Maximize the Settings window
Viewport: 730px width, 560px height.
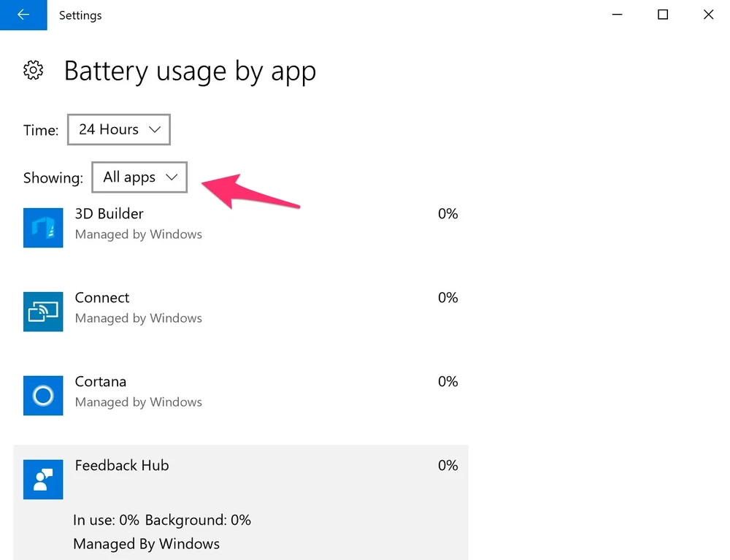coord(663,15)
